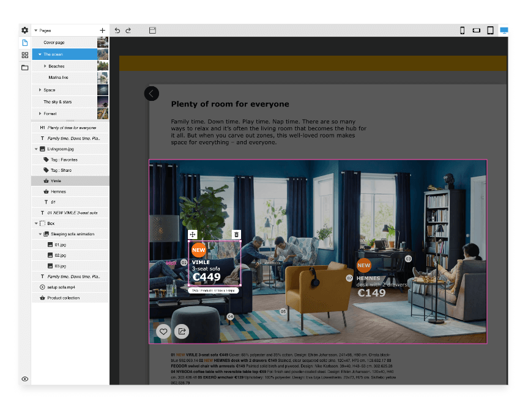This screenshot has width=528, height=420.
Task: Select the 01 NEW VIMLE text layer
Action: click(x=70, y=213)
